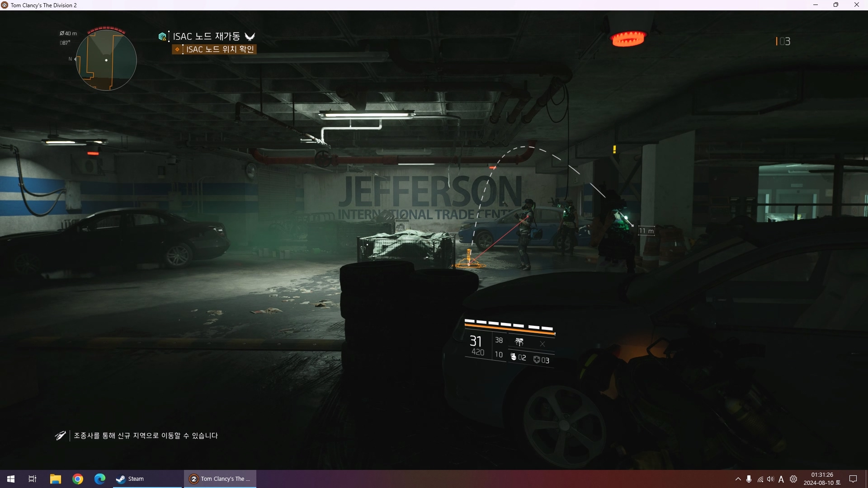868x488 pixels.
Task: Click the empty second skill X slot
Action: click(542, 344)
